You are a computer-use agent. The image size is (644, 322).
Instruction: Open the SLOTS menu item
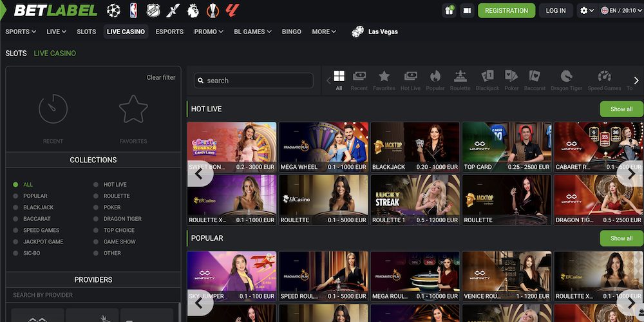(86, 32)
